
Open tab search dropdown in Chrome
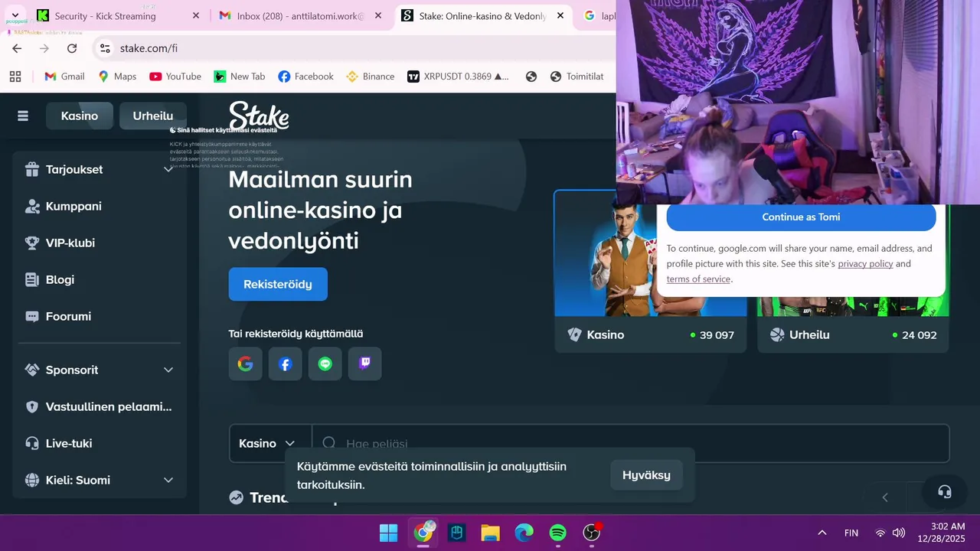pyautogui.click(x=15, y=15)
